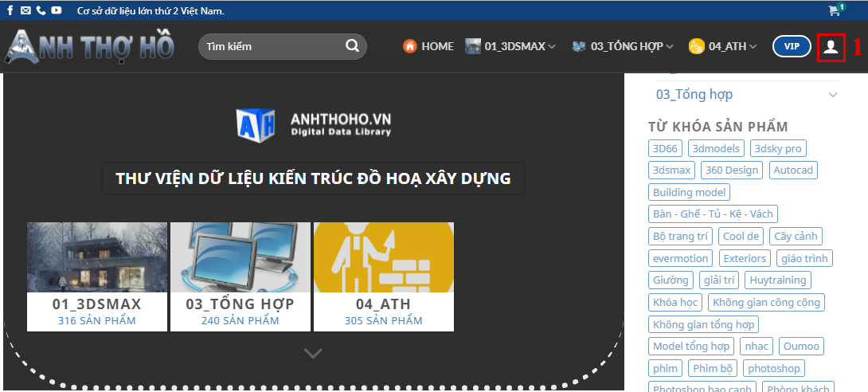The height and width of the screenshot is (392, 868).
Task: Open the 04_ATH category thumbnail
Action: [384, 257]
